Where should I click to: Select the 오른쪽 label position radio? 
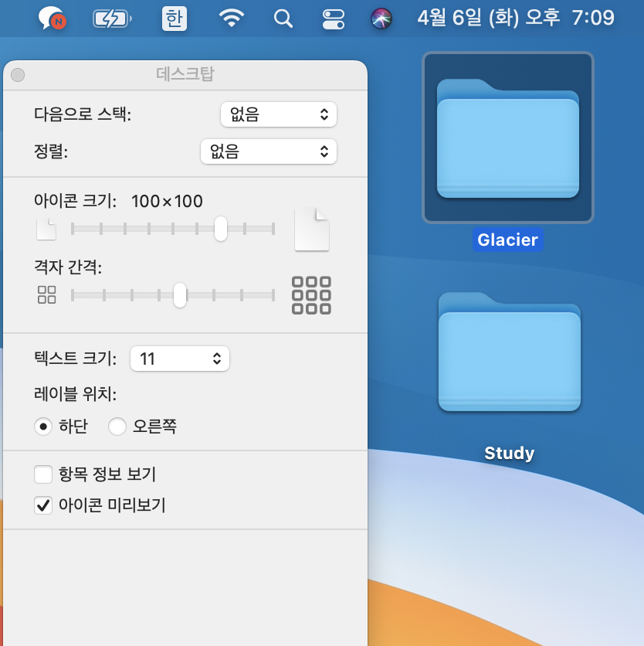click(117, 427)
